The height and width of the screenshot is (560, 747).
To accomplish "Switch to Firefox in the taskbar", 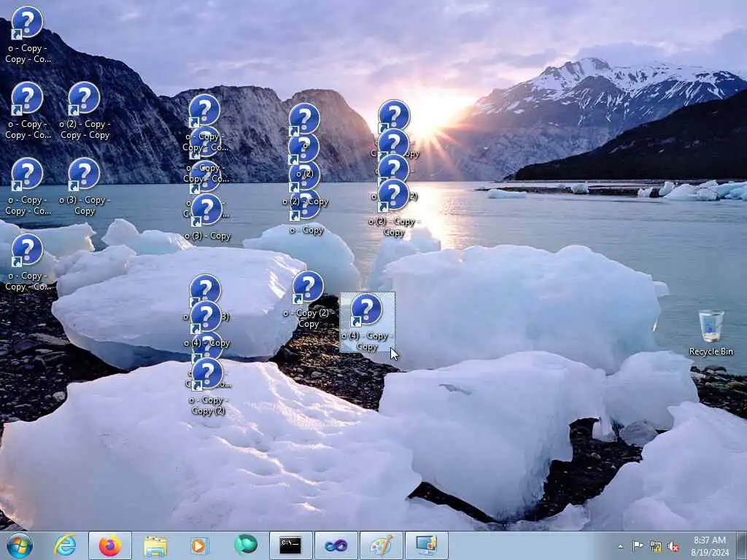I will 110,545.
